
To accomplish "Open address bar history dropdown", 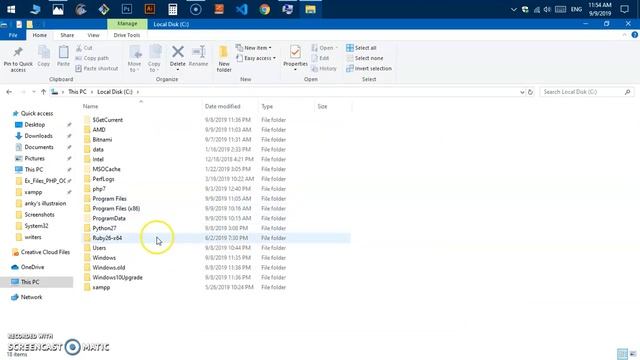I will [x=522, y=92].
